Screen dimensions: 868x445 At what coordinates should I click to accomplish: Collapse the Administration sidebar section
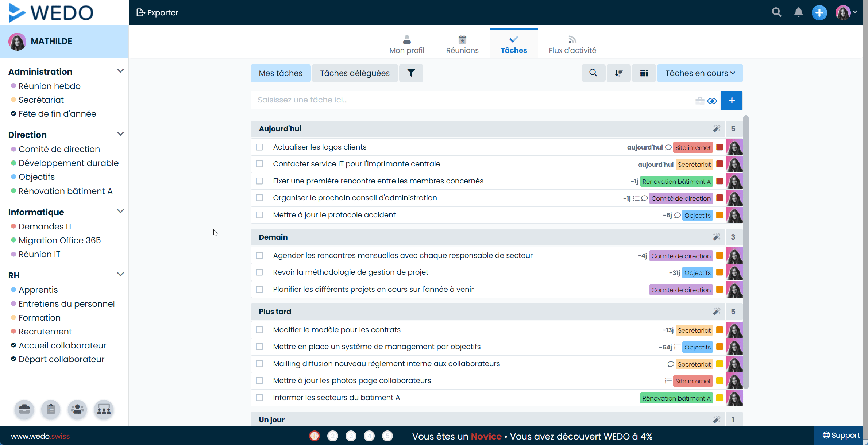120,71
